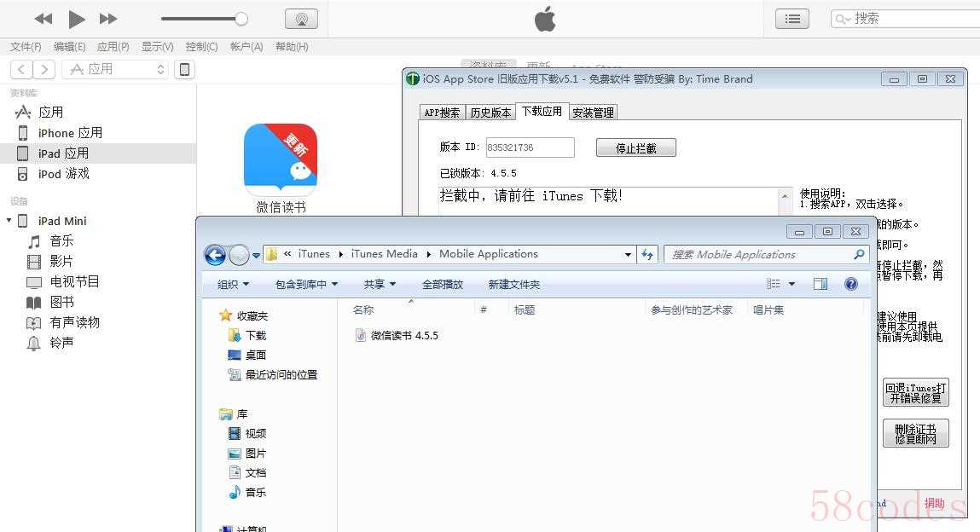
Task: Start playback with the iTunes play button
Action: click(76, 20)
